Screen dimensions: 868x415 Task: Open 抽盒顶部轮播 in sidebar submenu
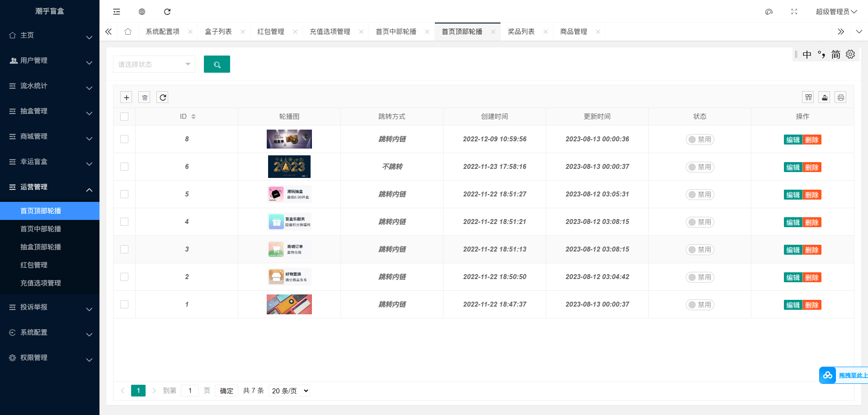tap(41, 247)
